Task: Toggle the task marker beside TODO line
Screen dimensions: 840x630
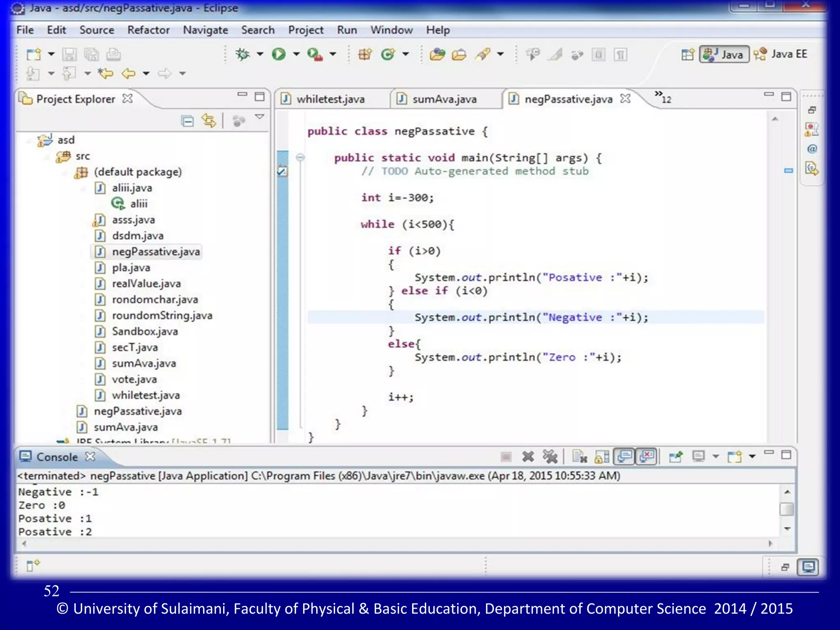Action: (282, 171)
